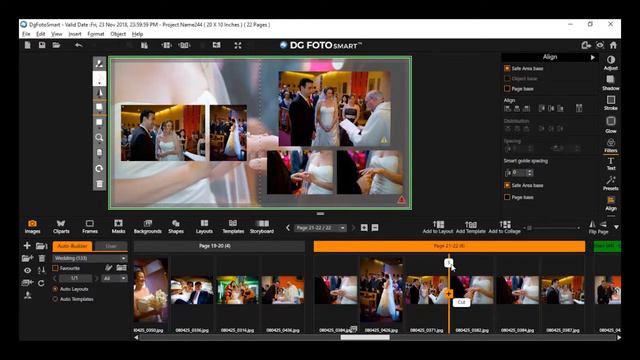The width and height of the screenshot is (640, 360).
Task: Click the undo arrow icon
Action: pyautogui.click(x=78, y=45)
